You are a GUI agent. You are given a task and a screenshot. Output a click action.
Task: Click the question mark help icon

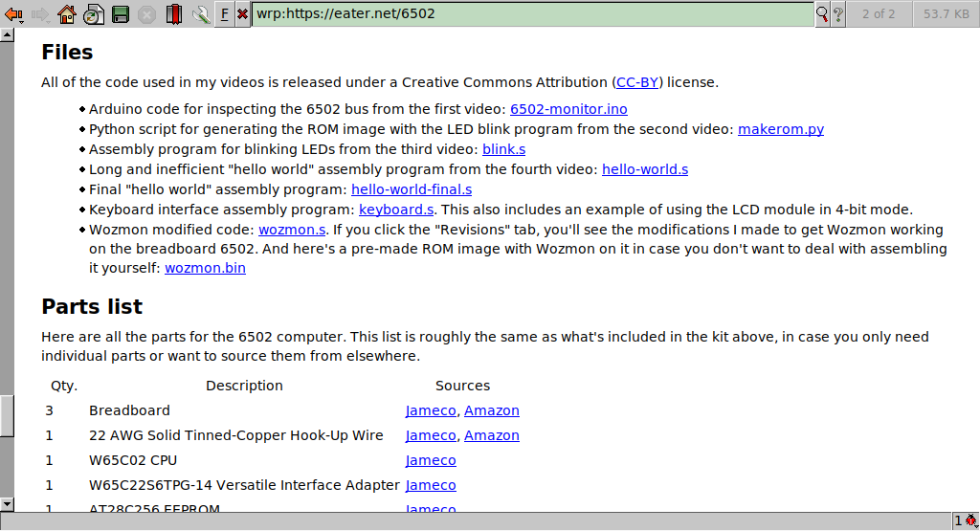pos(838,13)
